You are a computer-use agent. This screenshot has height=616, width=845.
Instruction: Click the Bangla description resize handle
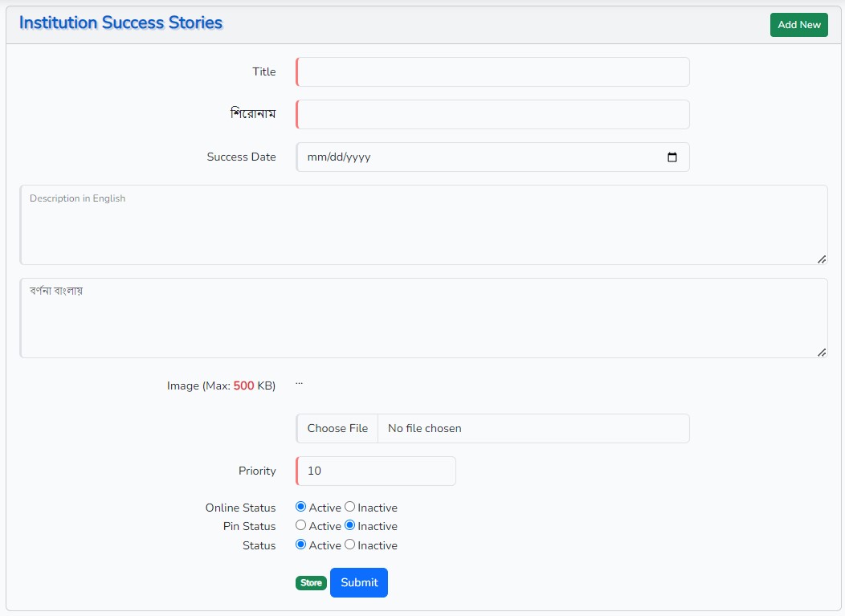(821, 352)
